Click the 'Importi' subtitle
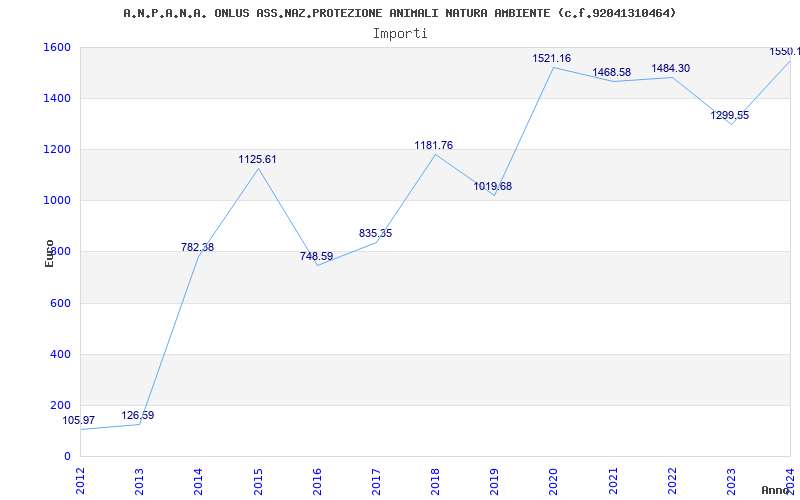800x500 pixels. click(400, 34)
